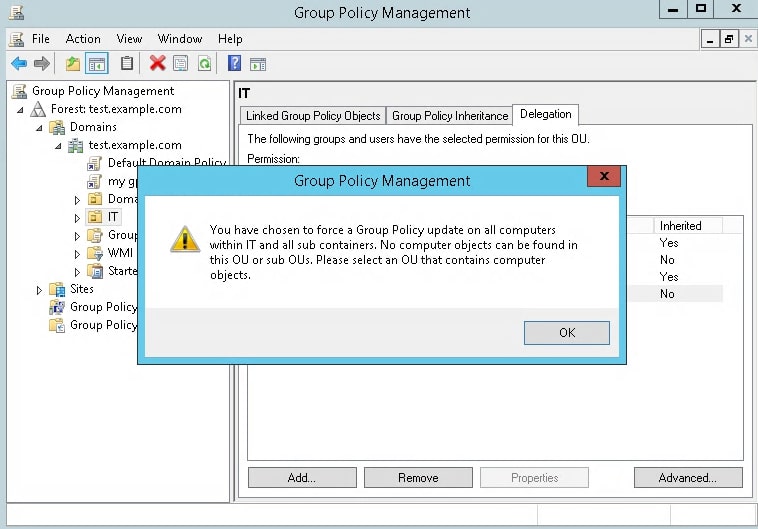Open the File menu

[x=41, y=39]
